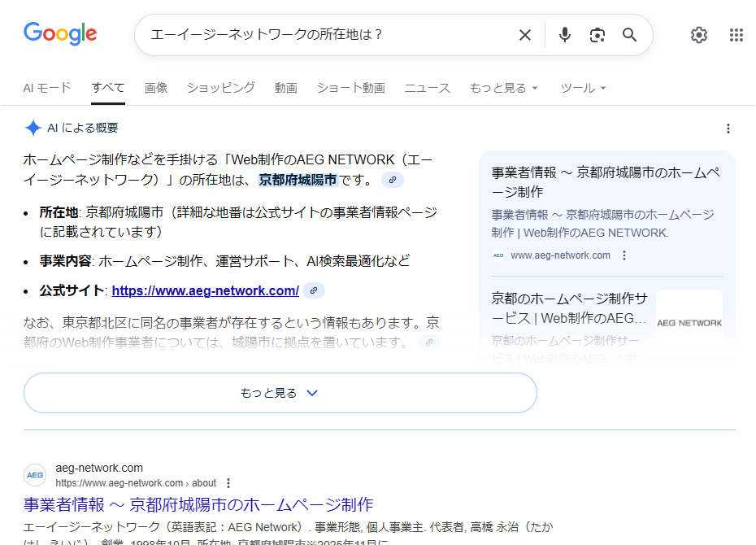
Task: Open the ツール filter dropdown
Action: [583, 88]
